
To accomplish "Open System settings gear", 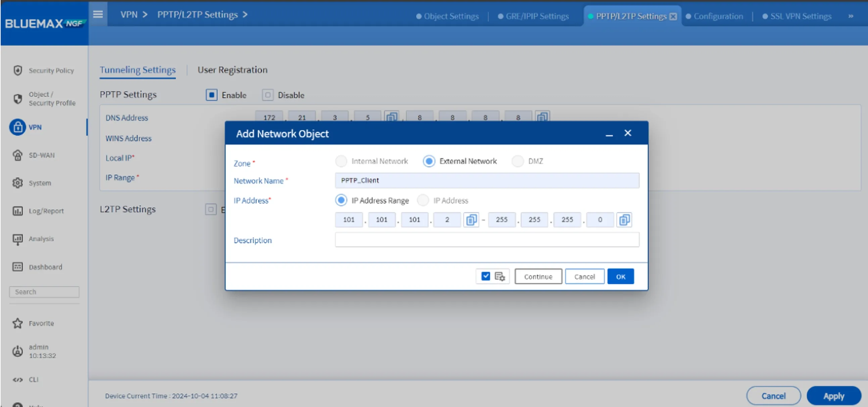I will coord(17,183).
